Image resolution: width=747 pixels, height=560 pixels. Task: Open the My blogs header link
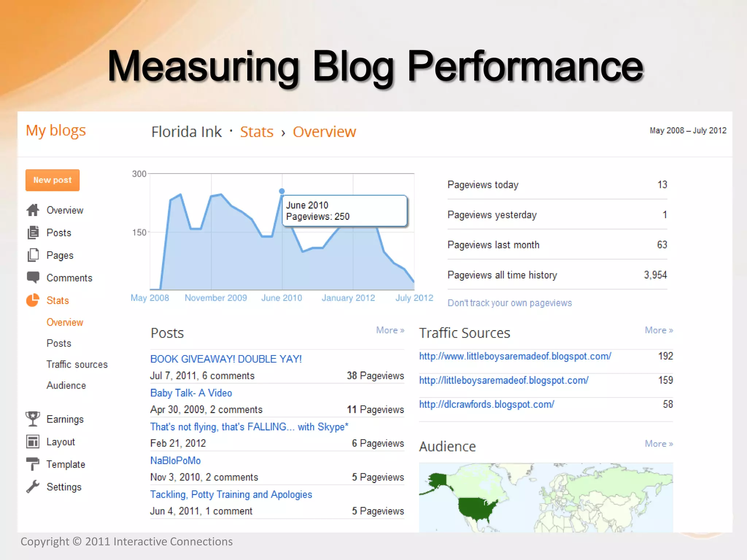click(56, 131)
